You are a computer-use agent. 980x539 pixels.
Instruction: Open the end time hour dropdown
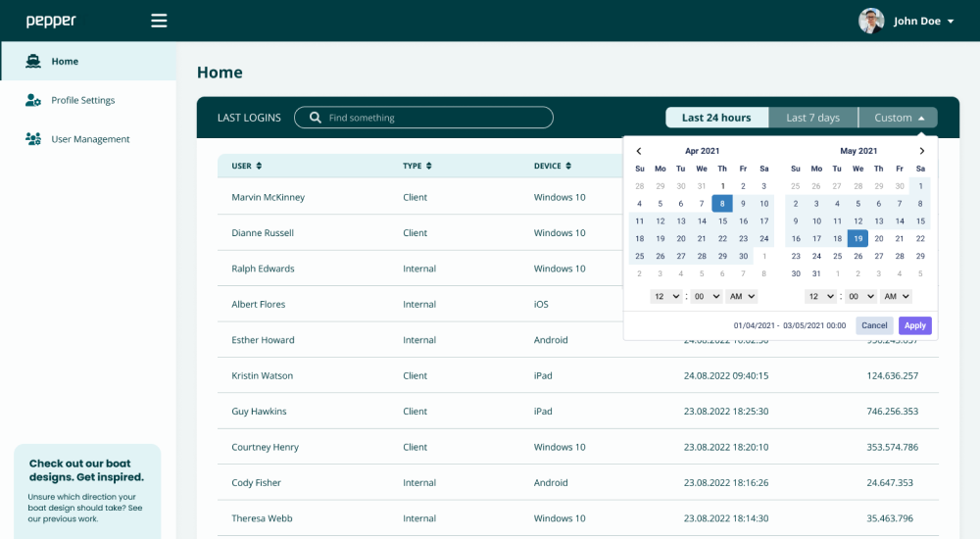(820, 296)
